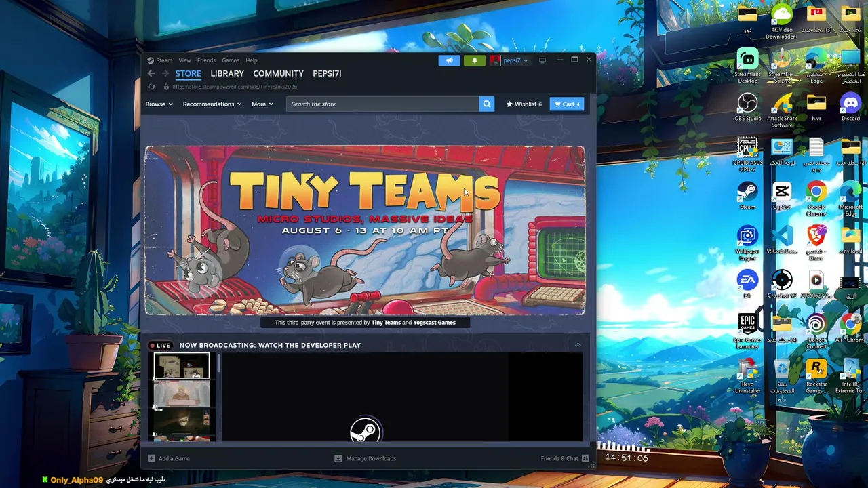Follow the Yogscast Games link

[434, 323]
